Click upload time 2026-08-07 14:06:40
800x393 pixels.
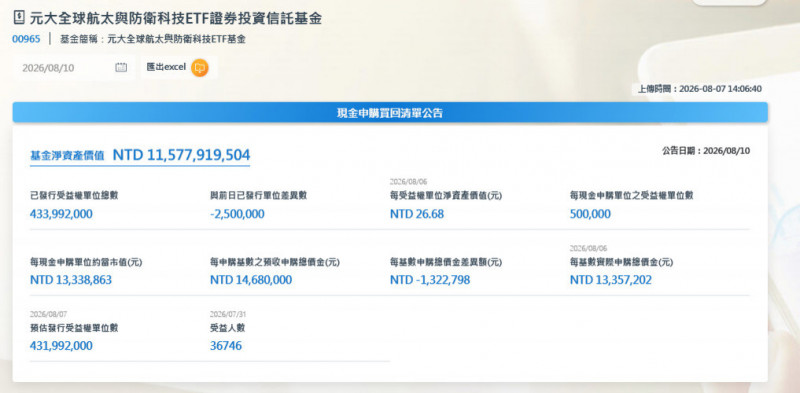[721, 89]
